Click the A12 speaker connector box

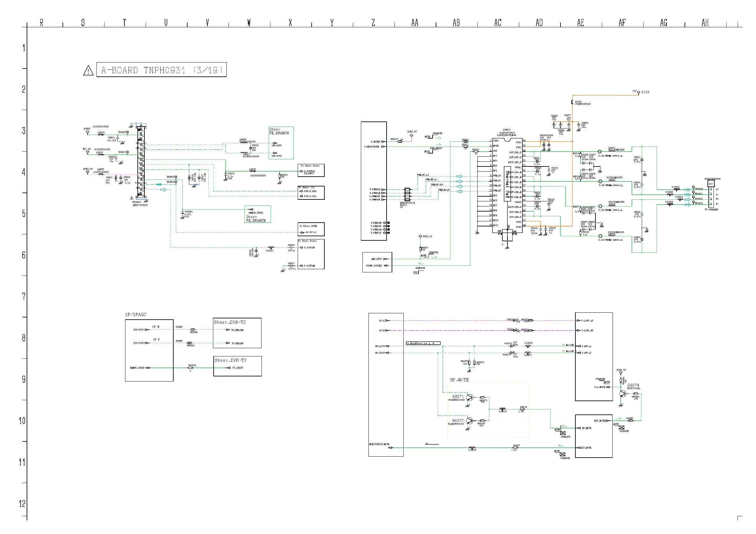tap(711, 184)
